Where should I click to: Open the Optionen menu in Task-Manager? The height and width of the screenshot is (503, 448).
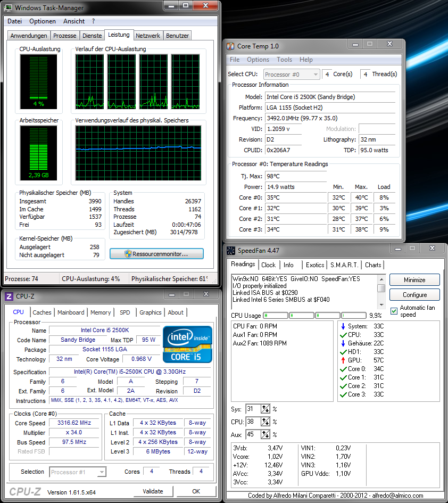[43, 21]
